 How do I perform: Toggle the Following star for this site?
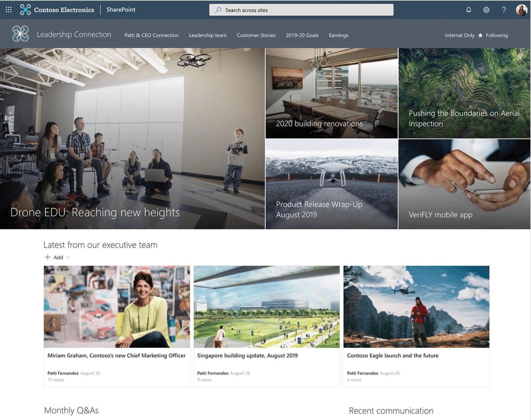pos(481,35)
